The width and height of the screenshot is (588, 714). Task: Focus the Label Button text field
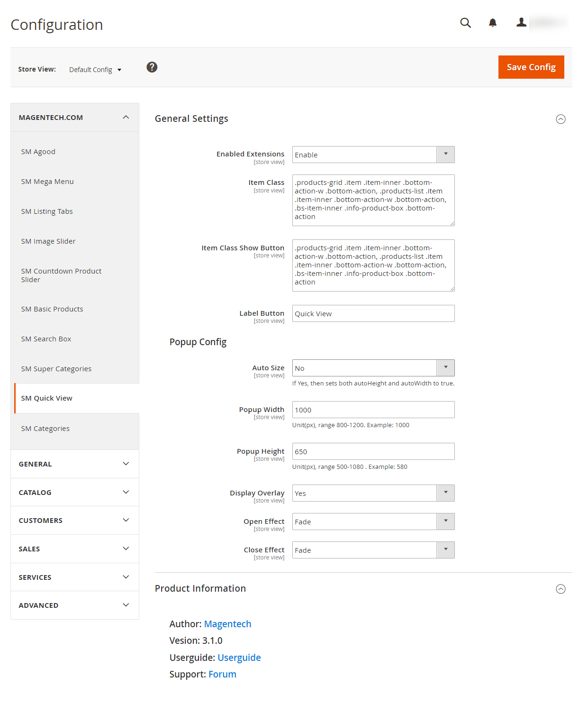coord(373,313)
